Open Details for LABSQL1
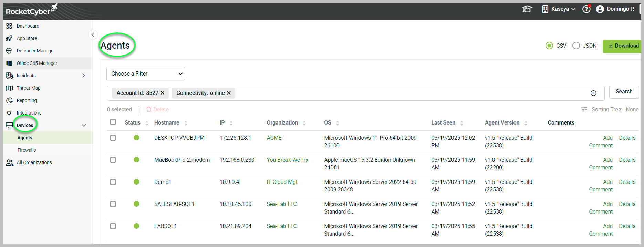 tap(627, 226)
